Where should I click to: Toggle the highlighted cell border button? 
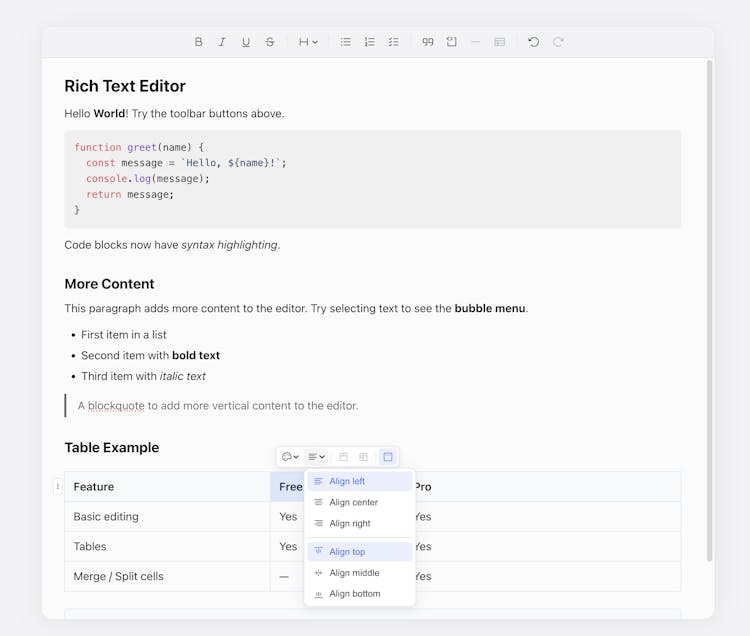388,457
